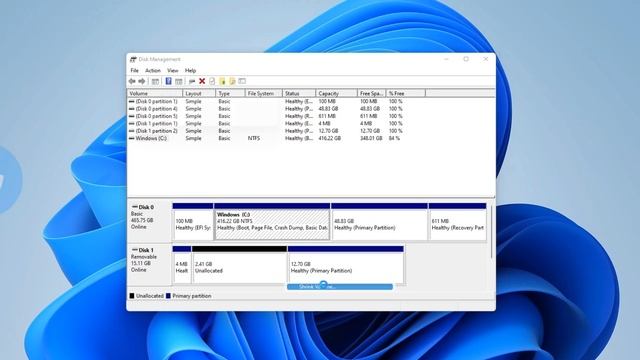Close the Disk Management window
This screenshot has width=640, height=360.
[x=486, y=59]
